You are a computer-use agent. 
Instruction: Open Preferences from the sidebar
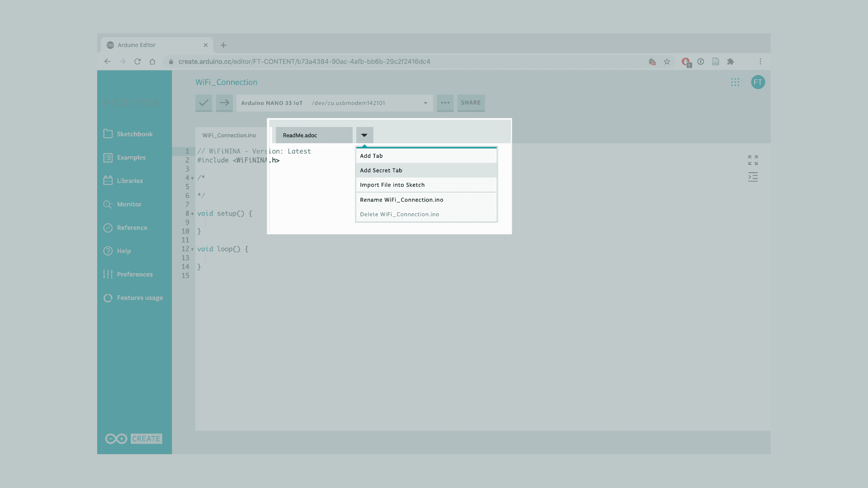point(135,274)
